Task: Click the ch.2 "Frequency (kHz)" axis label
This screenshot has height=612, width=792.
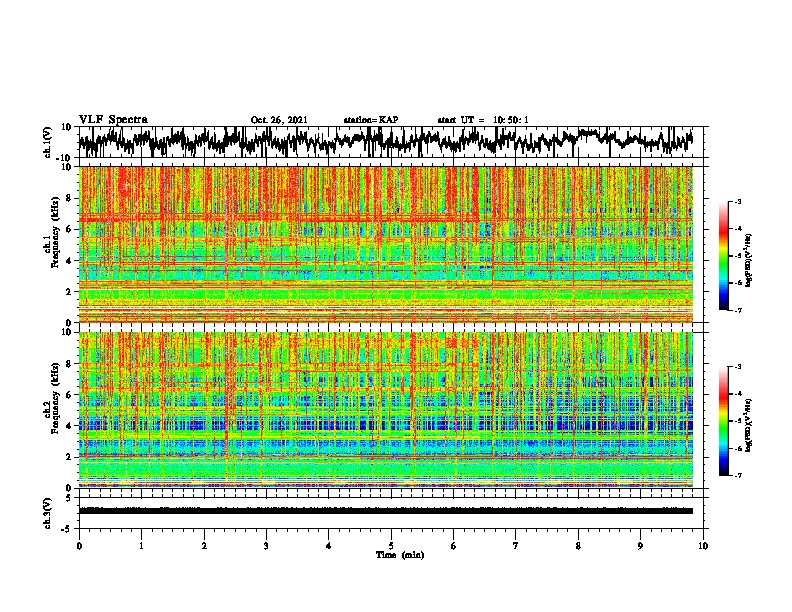Action: (x=55, y=398)
